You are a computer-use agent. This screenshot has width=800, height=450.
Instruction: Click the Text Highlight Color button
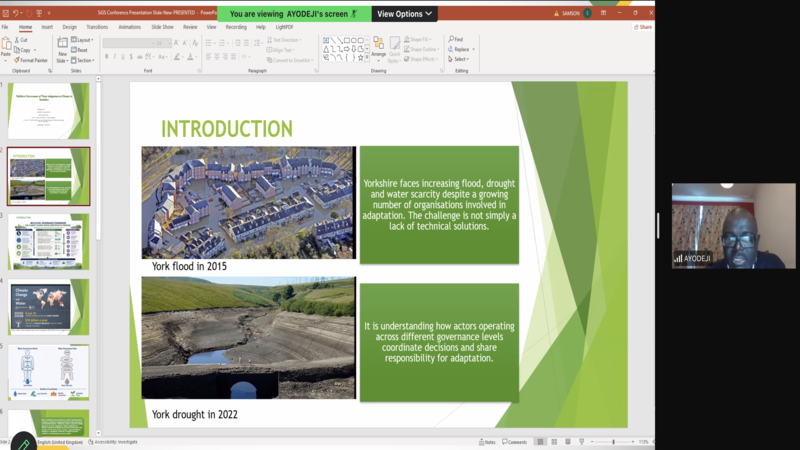click(x=178, y=57)
